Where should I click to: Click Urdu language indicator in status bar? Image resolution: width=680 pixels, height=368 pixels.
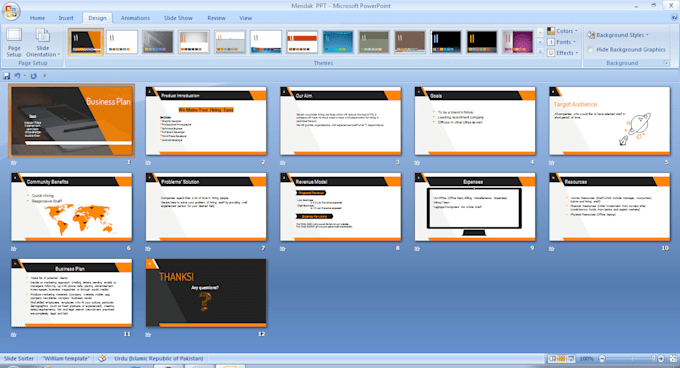(159, 358)
